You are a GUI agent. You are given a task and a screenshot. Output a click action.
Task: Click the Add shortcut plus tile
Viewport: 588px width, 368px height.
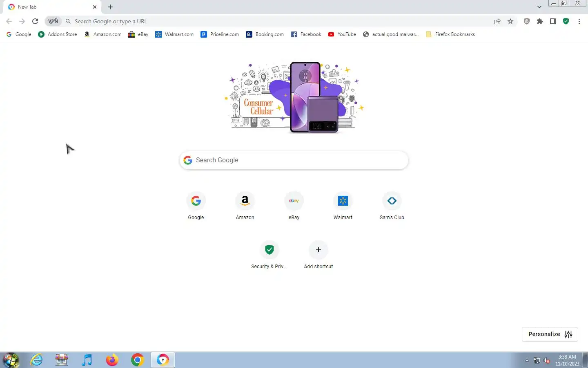pos(318,255)
